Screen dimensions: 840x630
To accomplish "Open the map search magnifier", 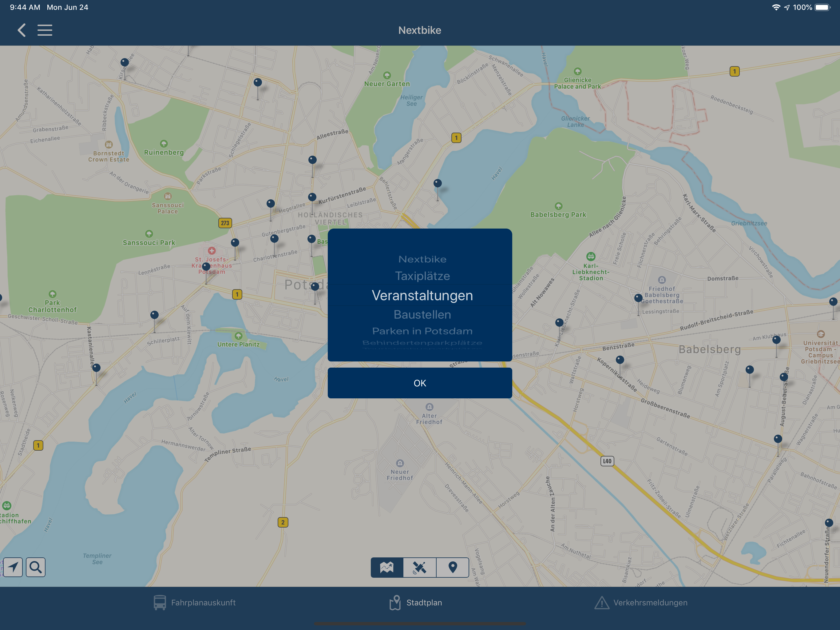I will pos(36,567).
